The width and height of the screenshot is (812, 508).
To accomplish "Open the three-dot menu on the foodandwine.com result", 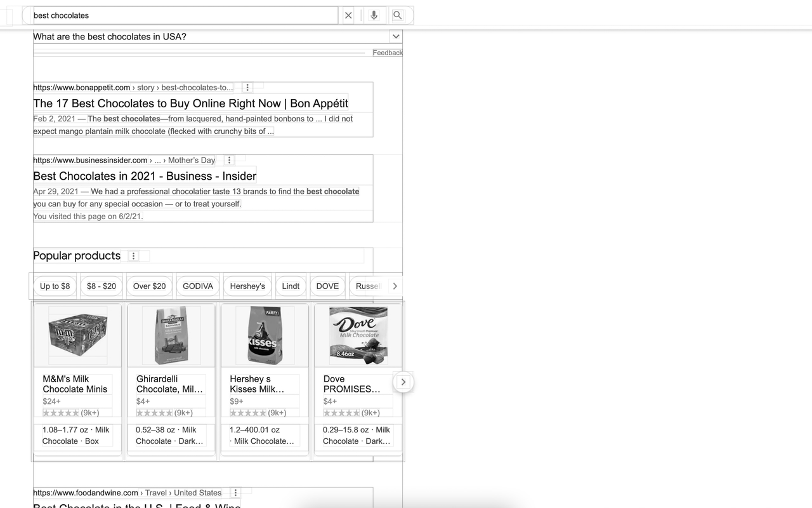I will [235, 492].
